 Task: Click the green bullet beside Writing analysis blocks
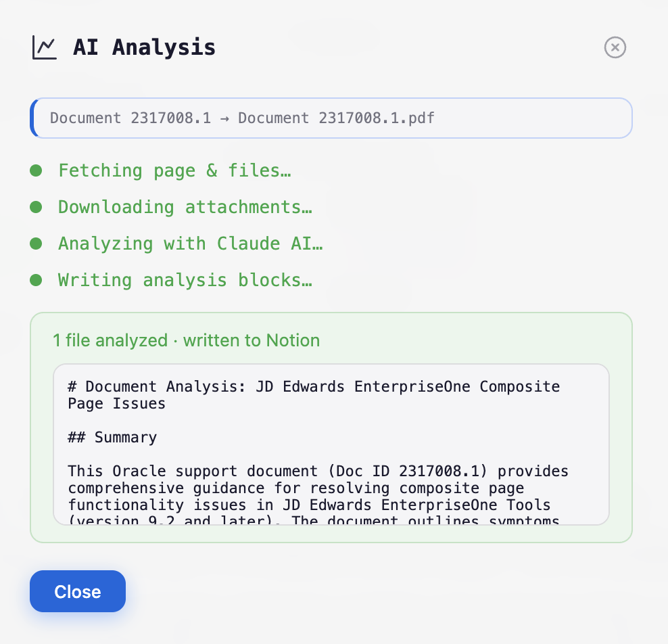36,280
